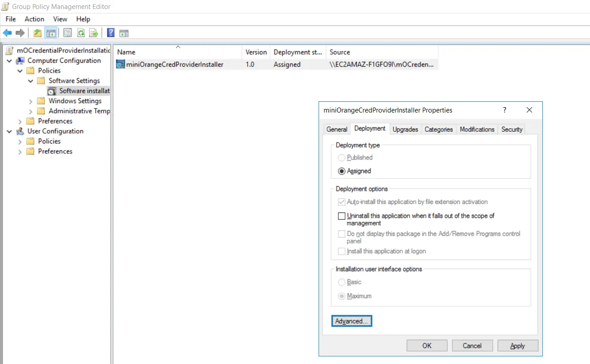590x364 pixels.
Task: Click OK in the Properties dialog
Action: coord(427,346)
